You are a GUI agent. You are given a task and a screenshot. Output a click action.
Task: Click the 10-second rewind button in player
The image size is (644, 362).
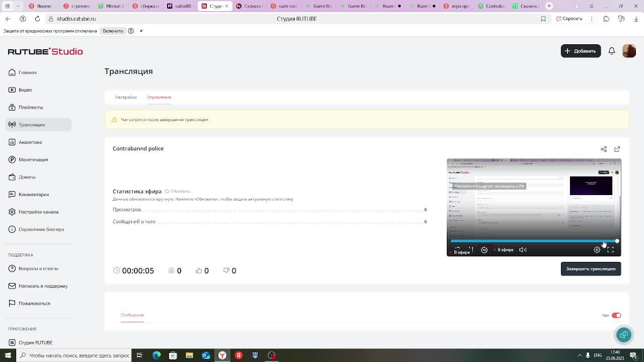tap(484, 250)
